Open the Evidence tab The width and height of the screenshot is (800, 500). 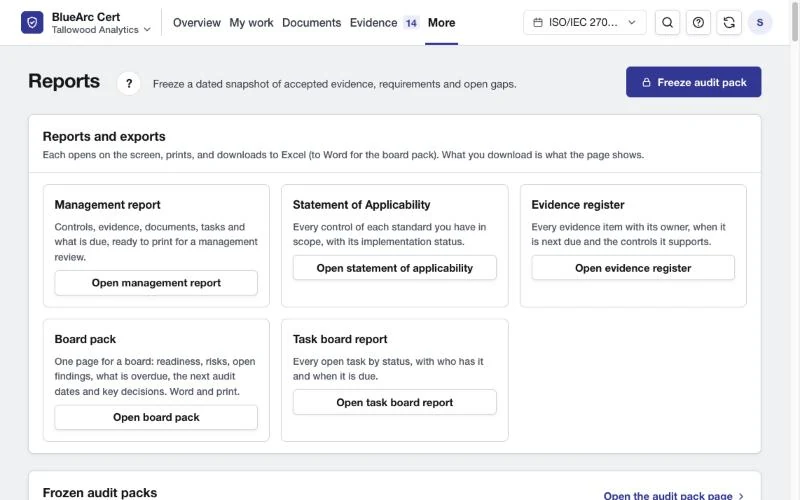373,22
